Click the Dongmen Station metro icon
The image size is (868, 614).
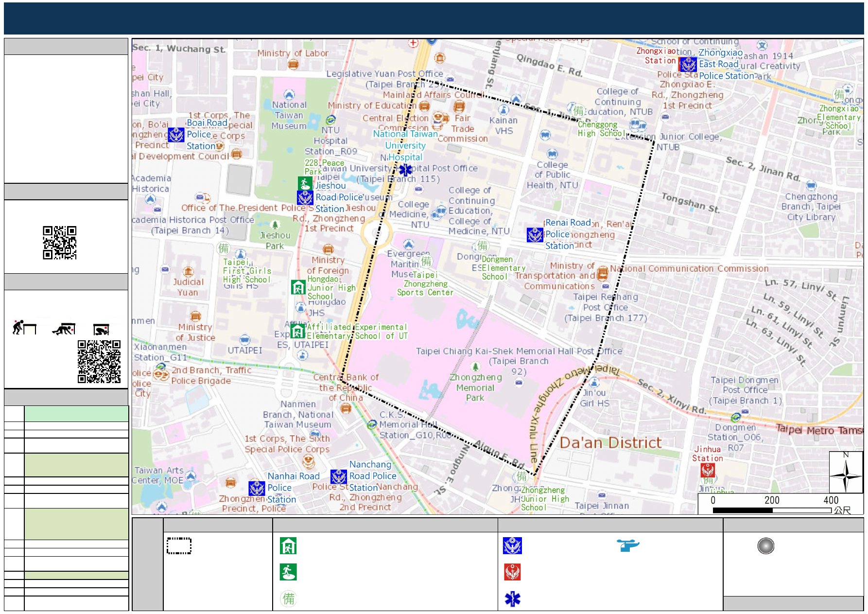tap(736, 417)
